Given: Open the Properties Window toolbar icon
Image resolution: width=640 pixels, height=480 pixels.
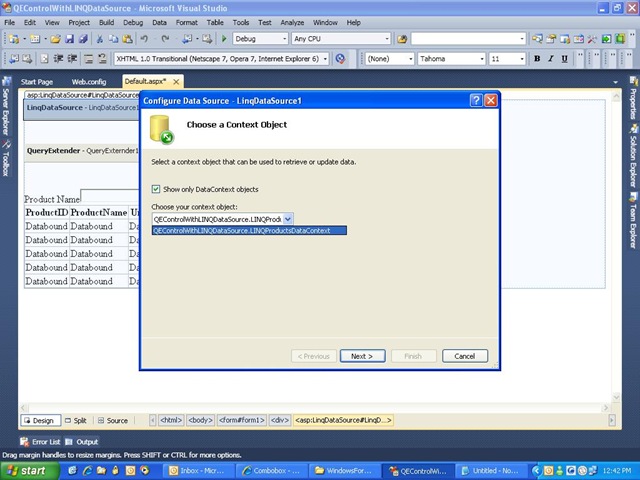Looking at the screenshot, I should [551, 39].
